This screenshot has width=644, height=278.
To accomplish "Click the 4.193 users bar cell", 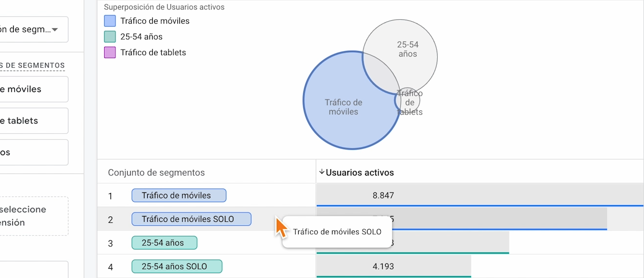I will pyautogui.click(x=393, y=266).
